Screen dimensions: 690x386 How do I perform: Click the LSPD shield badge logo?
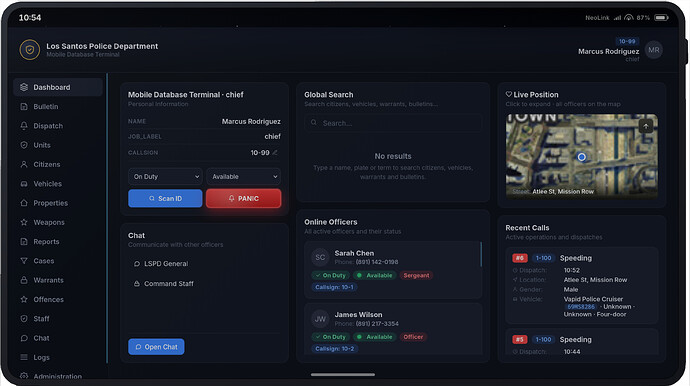29,50
